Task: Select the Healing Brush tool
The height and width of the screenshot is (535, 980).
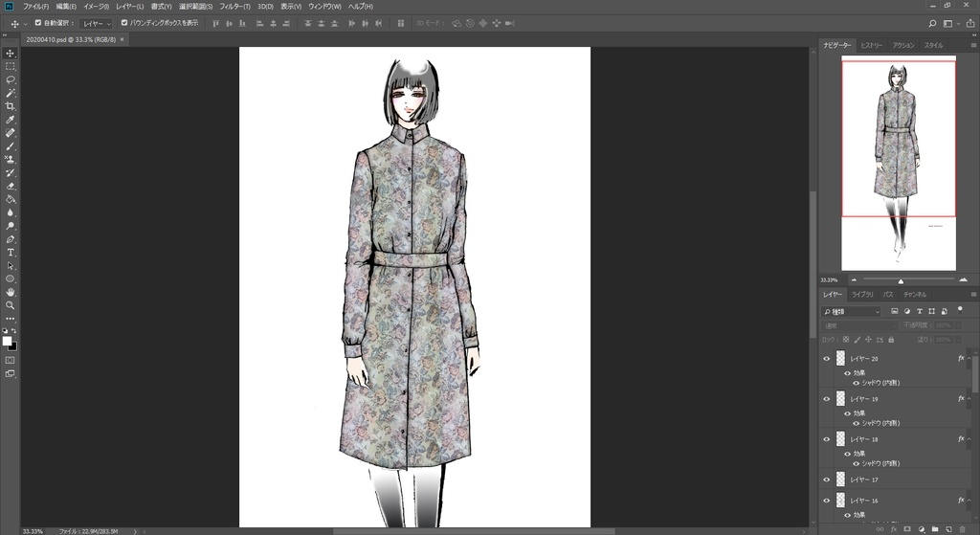Action: coord(10,133)
